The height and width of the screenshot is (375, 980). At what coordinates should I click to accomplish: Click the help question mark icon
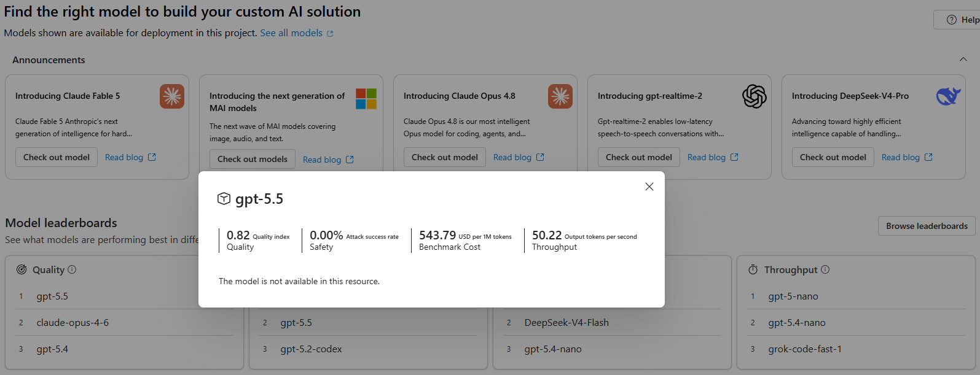pos(952,20)
